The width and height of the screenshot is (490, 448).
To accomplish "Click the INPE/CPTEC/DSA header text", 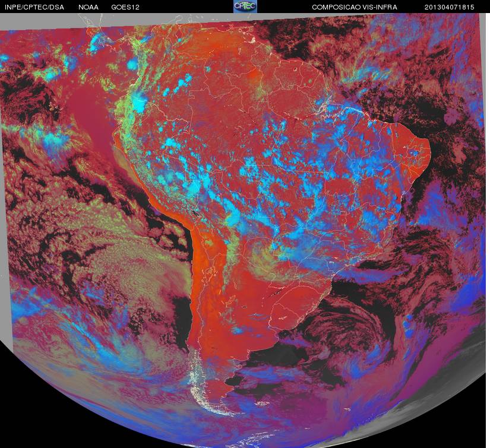I will point(34,7).
